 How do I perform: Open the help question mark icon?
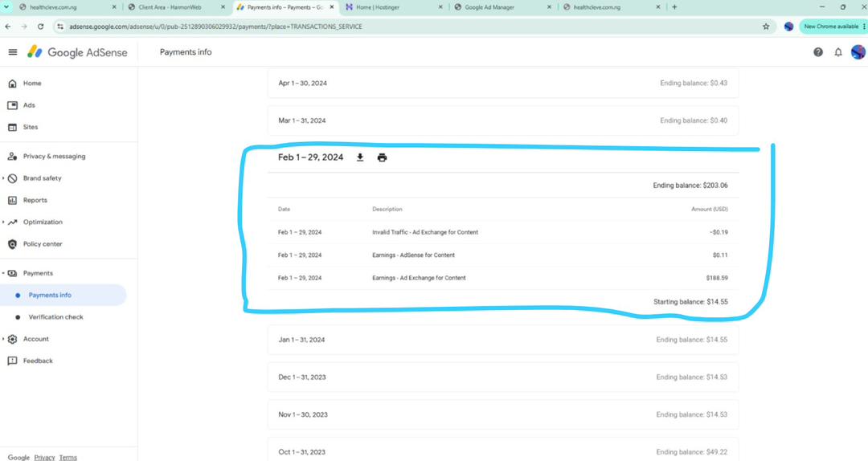[817, 52]
